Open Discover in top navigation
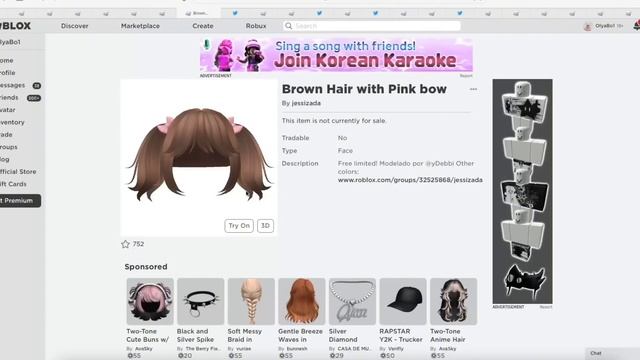The image size is (640, 360). 74,26
